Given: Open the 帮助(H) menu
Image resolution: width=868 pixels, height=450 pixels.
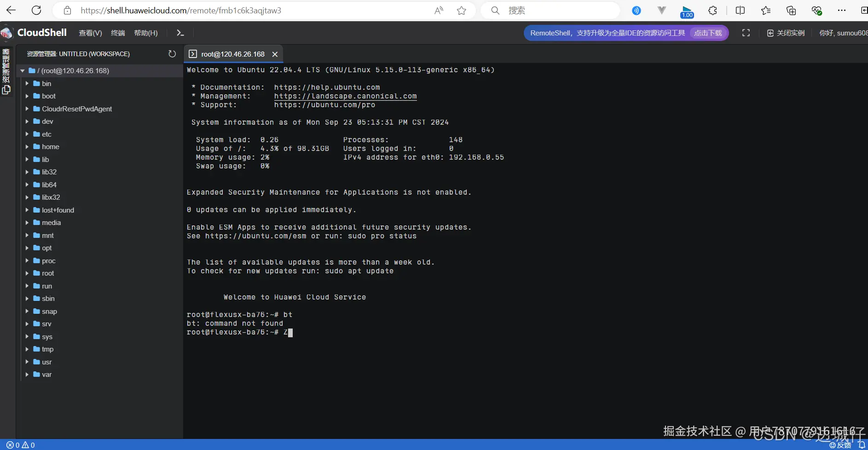Looking at the screenshot, I should point(145,33).
